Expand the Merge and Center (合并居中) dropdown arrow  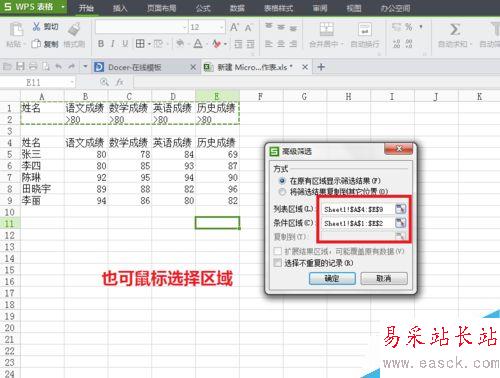tap(343, 44)
